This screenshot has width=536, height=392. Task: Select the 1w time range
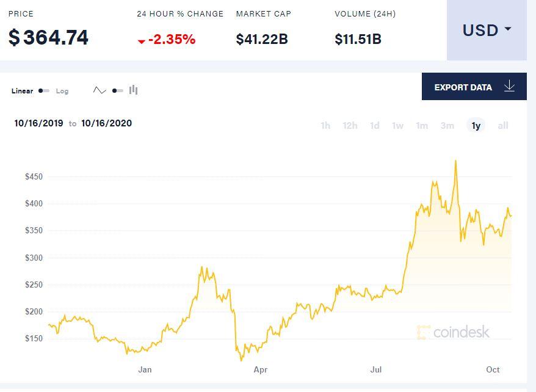398,126
